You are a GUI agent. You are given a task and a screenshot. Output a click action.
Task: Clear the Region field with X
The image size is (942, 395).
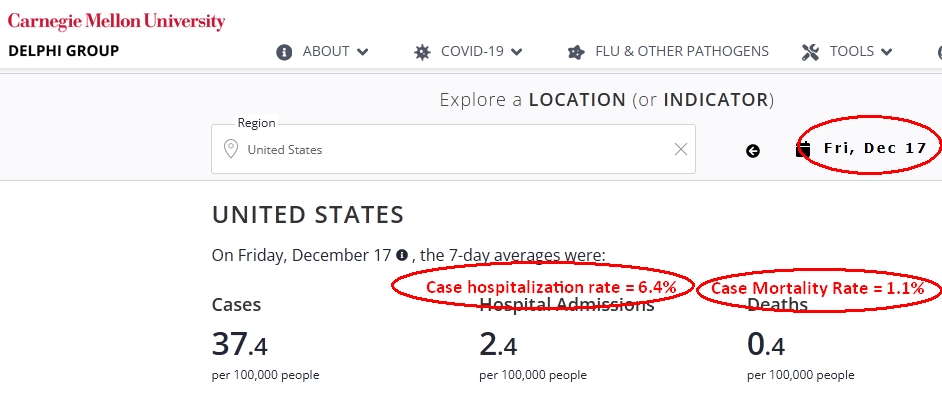681,149
